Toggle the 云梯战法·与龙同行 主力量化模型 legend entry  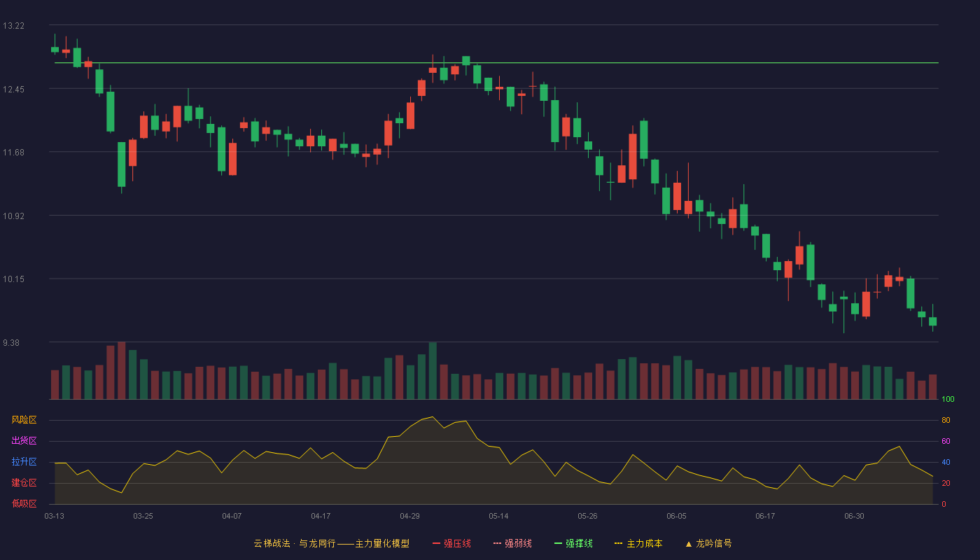(331, 543)
